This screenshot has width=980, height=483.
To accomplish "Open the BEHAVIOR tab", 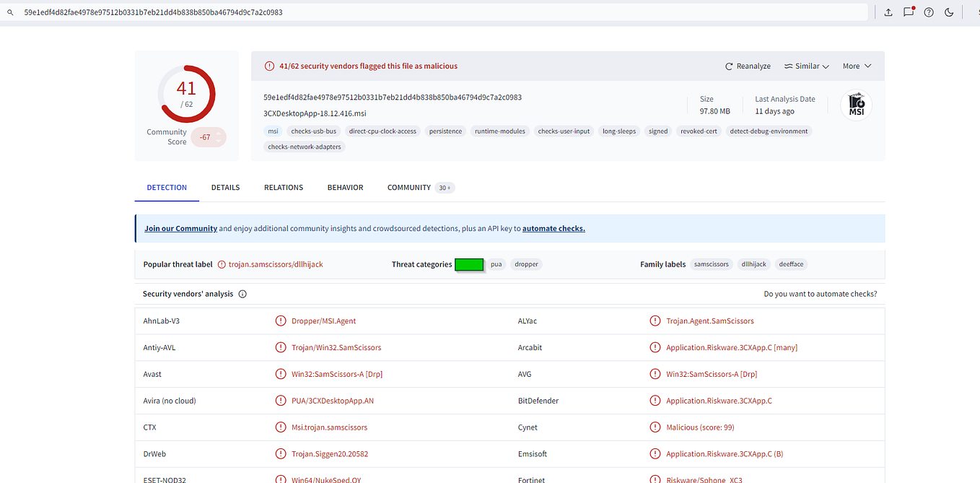I will click(345, 187).
